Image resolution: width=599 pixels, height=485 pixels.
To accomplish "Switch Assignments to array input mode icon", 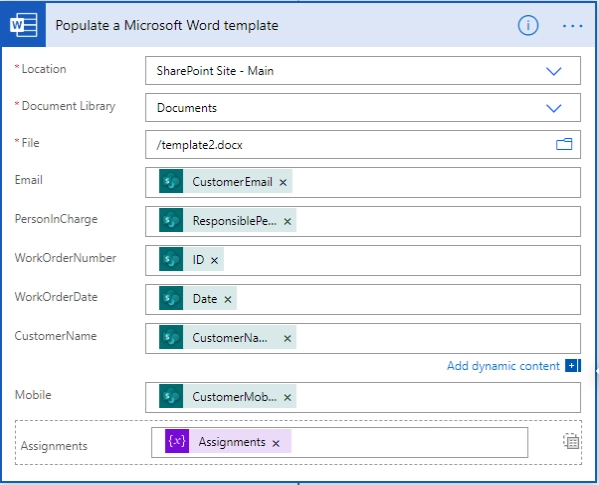I will click(571, 441).
